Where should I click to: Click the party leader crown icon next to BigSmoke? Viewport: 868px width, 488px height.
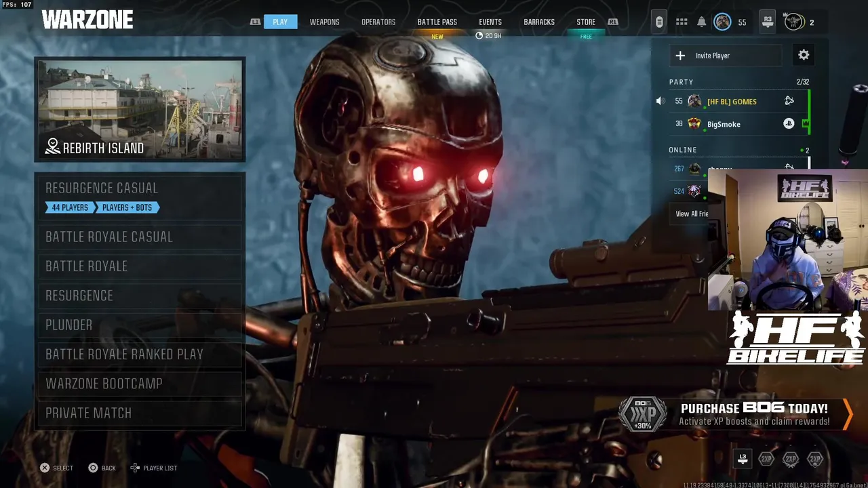[806, 123]
